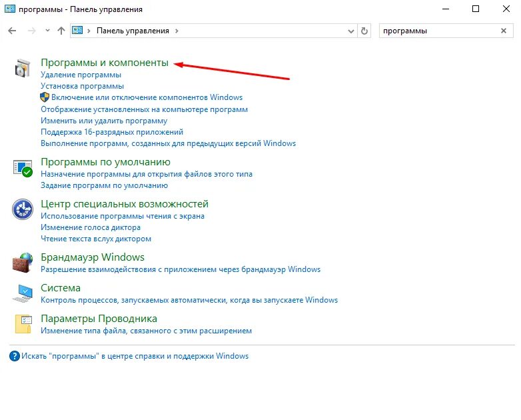The width and height of the screenshot is (521, 420).
Task: Open Контроль процессов, запускаемых автоматически
Action: tap(189, 300)
